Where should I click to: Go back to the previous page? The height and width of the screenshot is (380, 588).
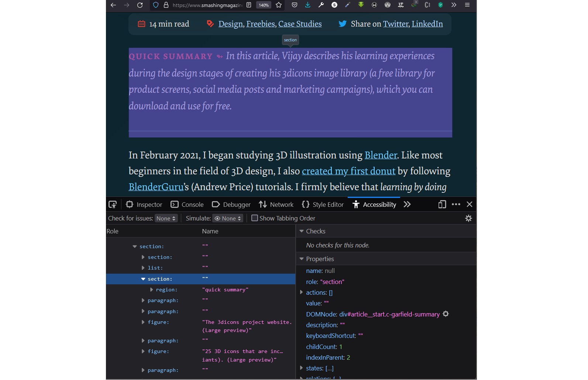coord(113,5)
